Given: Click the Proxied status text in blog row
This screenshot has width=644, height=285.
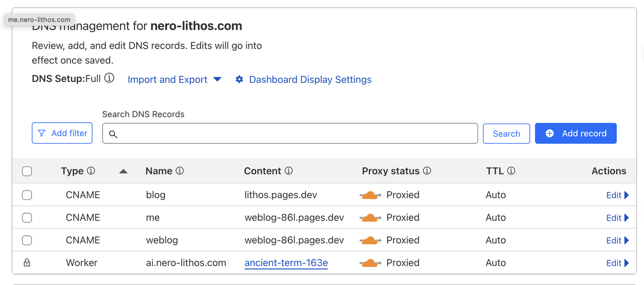Looking at the screenshot, I should point(403,195).
